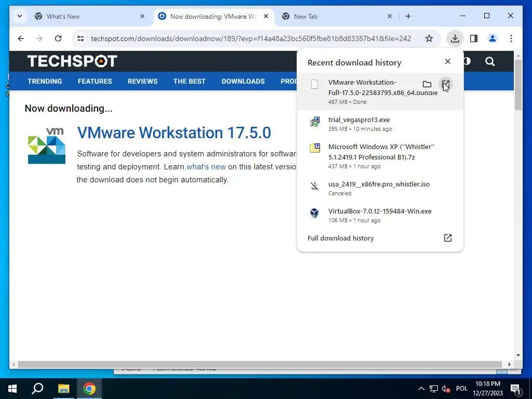532x399 pixels.
Task: Bookmark this page with the star icon
Action: [x=429, y=38]
